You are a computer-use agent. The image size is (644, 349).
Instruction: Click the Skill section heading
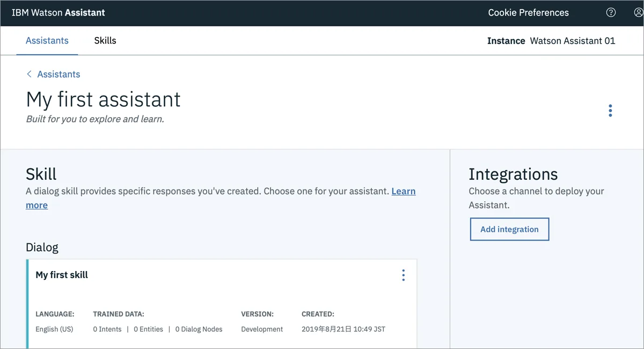pos(41,174)
